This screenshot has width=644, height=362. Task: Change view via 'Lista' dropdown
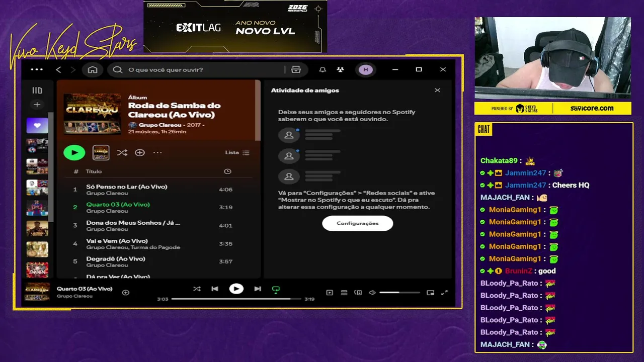pos(237,152)
